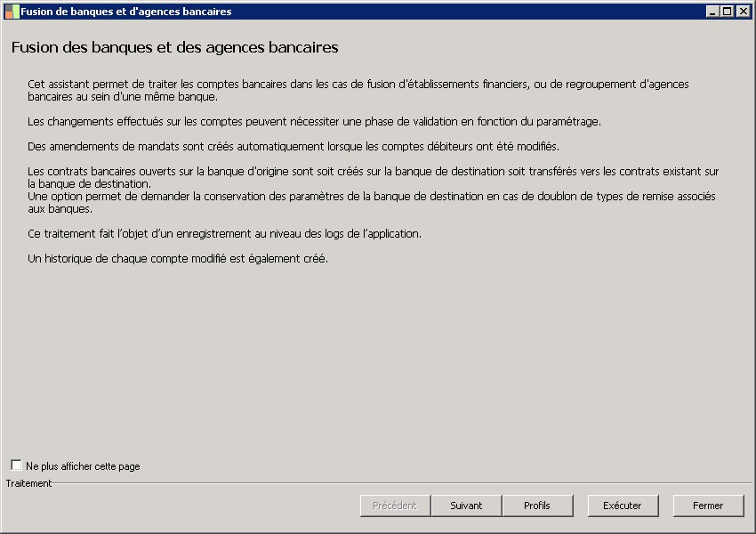Minimize the Fusion de banques window

[712, 12]
